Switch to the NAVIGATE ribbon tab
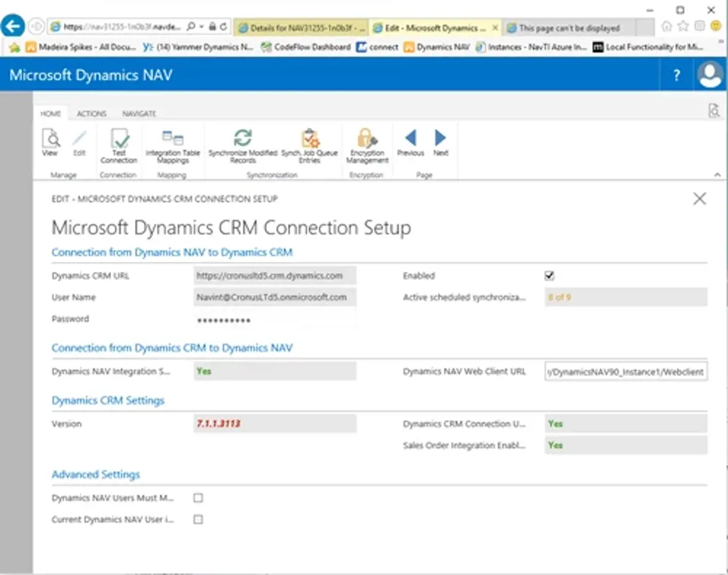Screen dimensions: 728x575 tap(139, 113)
